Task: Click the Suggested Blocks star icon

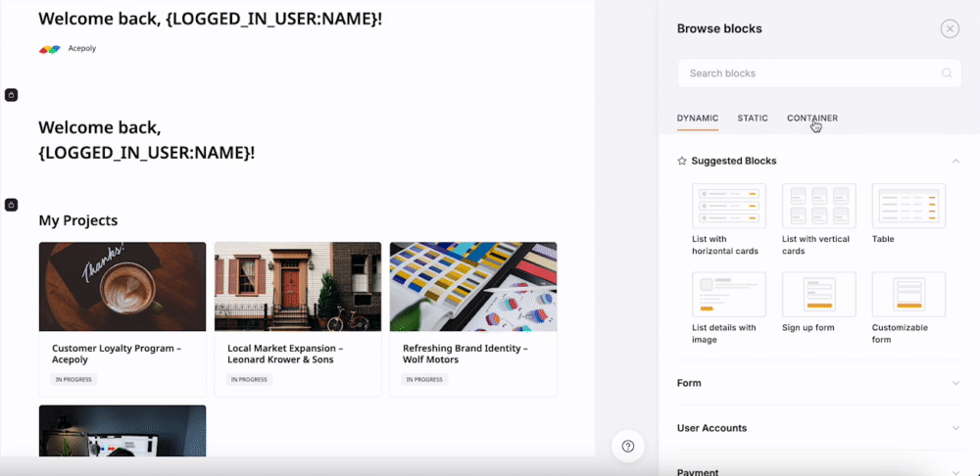Action: click(682, 162)
